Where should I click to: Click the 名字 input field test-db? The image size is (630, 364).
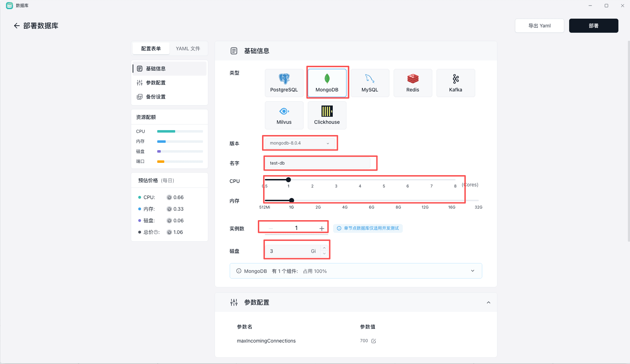click(317, 163)
